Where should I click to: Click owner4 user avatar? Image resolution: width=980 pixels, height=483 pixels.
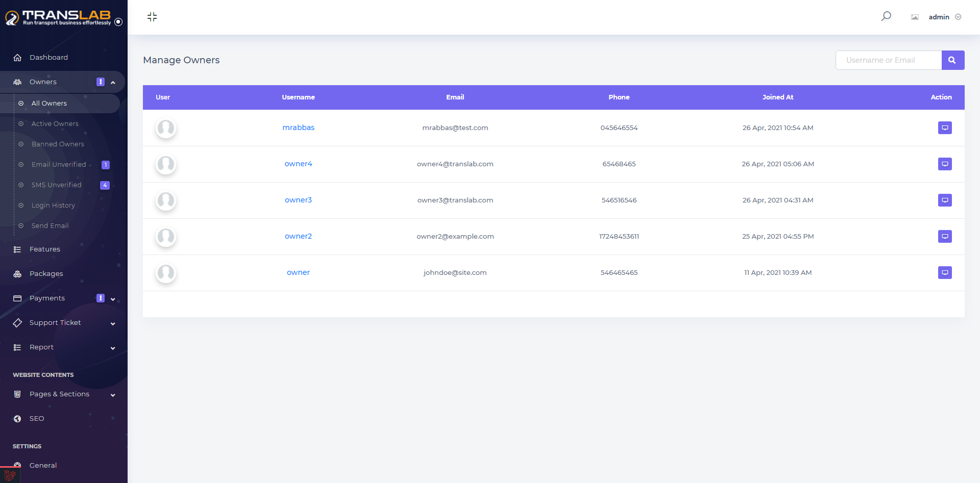point(166,164)
